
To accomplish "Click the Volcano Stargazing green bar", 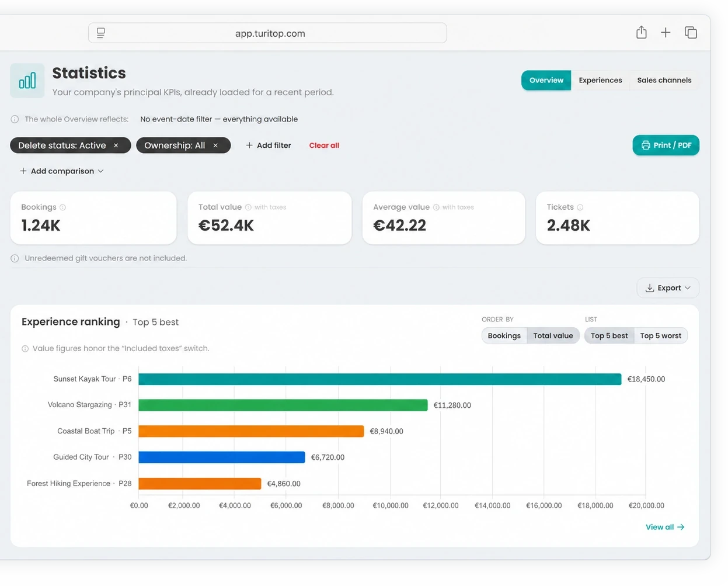I will click(x=283, y=405).
